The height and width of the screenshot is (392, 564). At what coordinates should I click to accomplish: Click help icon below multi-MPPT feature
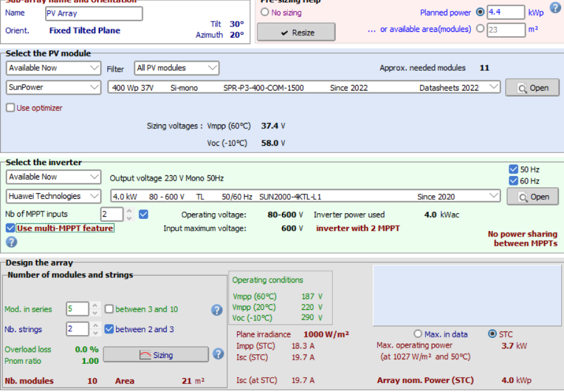[x=11, y=243]
